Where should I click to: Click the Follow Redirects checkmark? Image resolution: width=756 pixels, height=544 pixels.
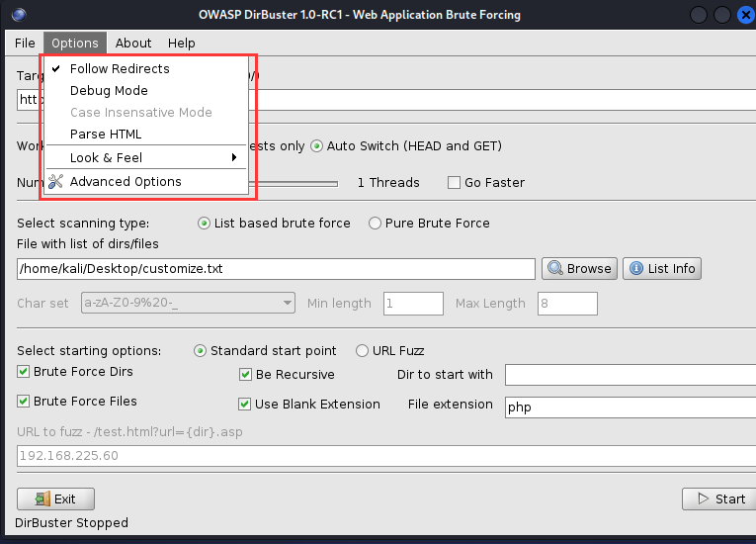tap(56, 68)
